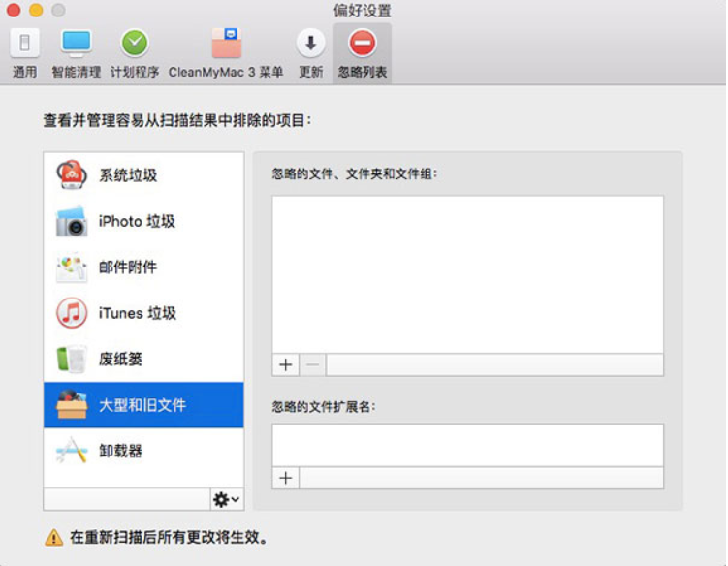Open the gear dropdown below category list

[227, 499]
